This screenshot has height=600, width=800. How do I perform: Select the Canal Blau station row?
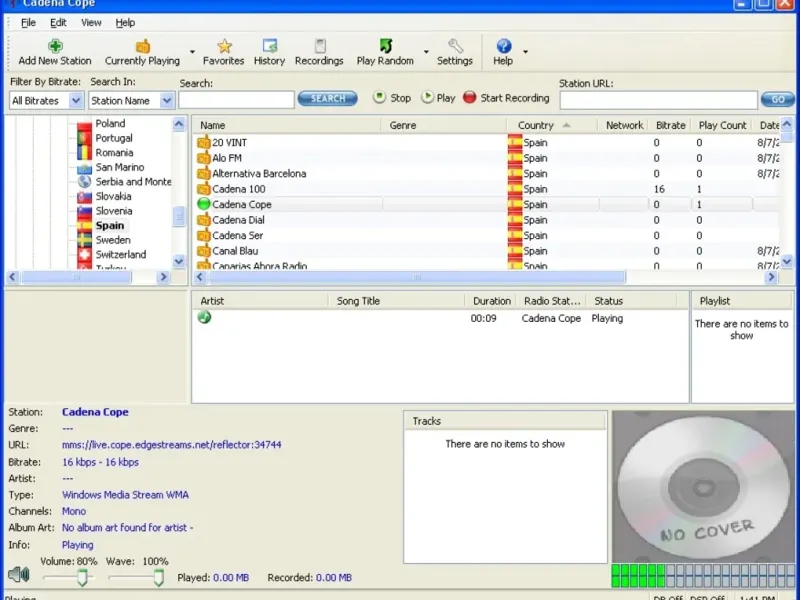pyautogui.click(x=487, y=251)
